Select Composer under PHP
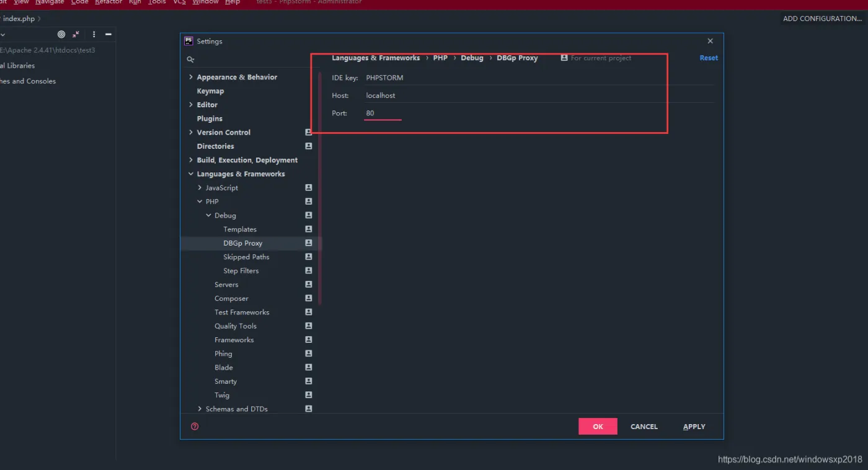Screen dimensions: 868x470 [231, 298]
